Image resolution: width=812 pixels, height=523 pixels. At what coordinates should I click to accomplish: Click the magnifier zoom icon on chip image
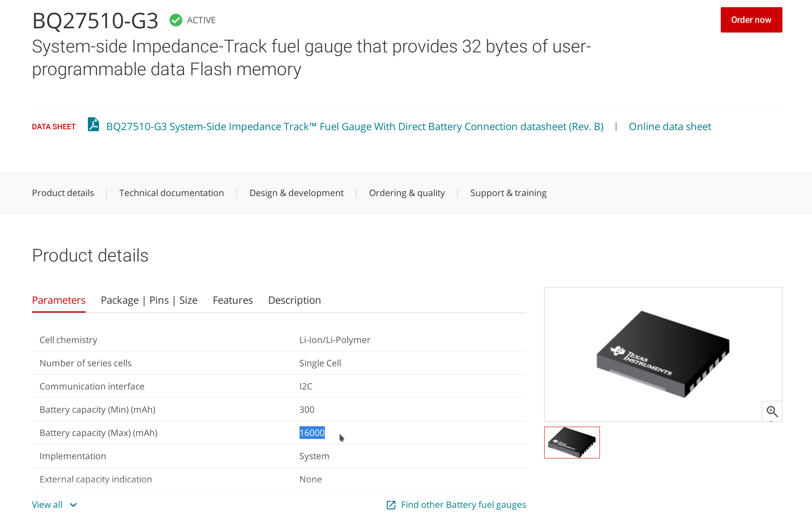772,411
